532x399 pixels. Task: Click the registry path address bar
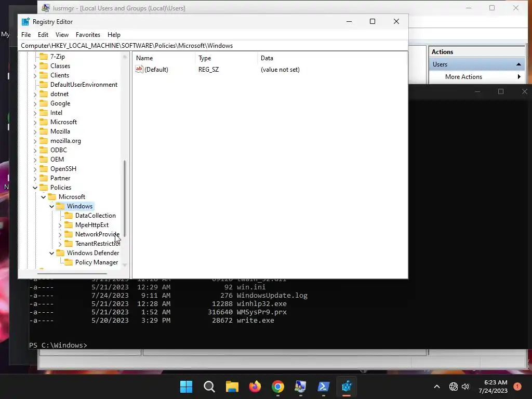point(213,46)
